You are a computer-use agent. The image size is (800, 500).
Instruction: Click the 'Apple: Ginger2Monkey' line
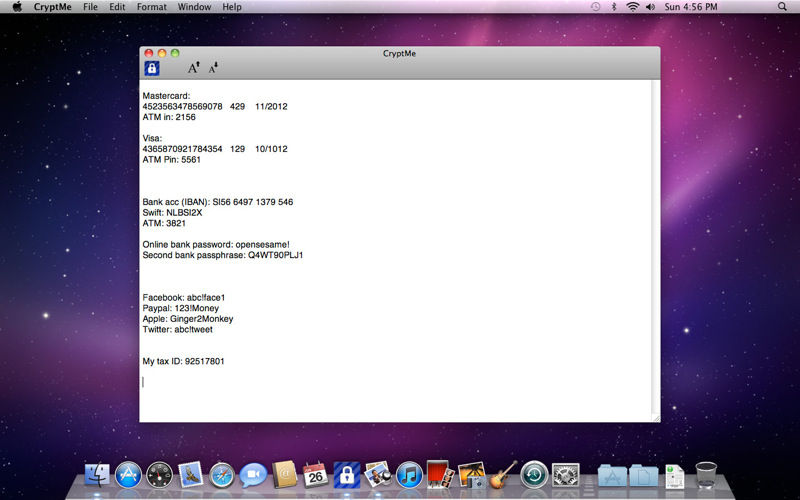188,319
